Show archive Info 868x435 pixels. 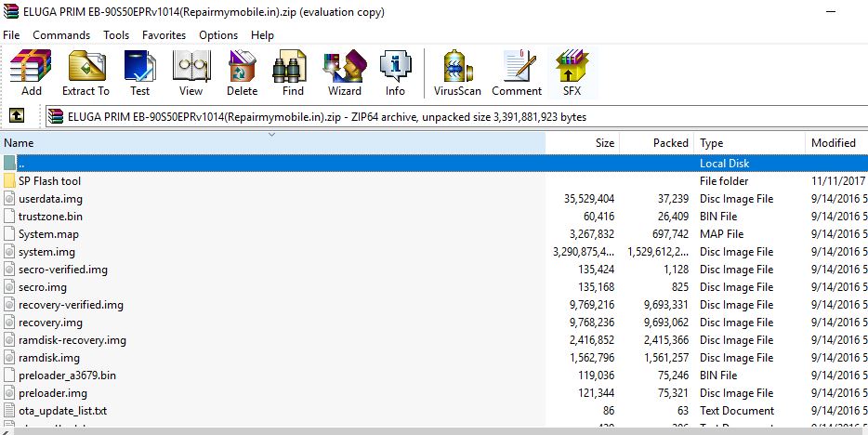click(x=395, y=66)
